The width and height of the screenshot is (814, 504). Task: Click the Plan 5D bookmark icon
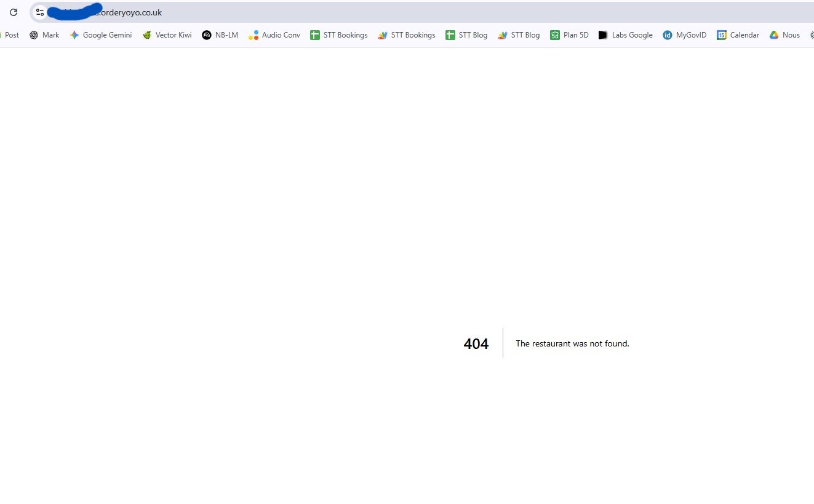[554, 35]
